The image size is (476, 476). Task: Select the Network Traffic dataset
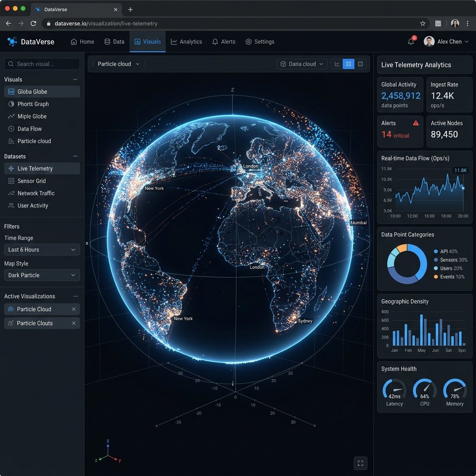(x=42, y=193)
